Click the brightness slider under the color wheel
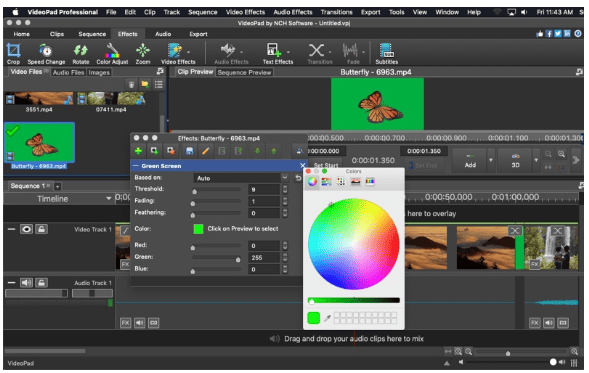The image size is (589, 373). [353, 300]
